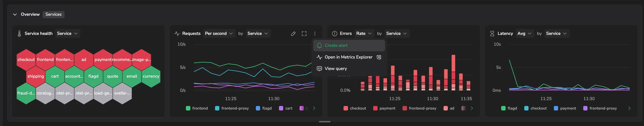This screenshot has height=126, width=644.
Task: Click the Services tag button
Action: click(54, 15)
